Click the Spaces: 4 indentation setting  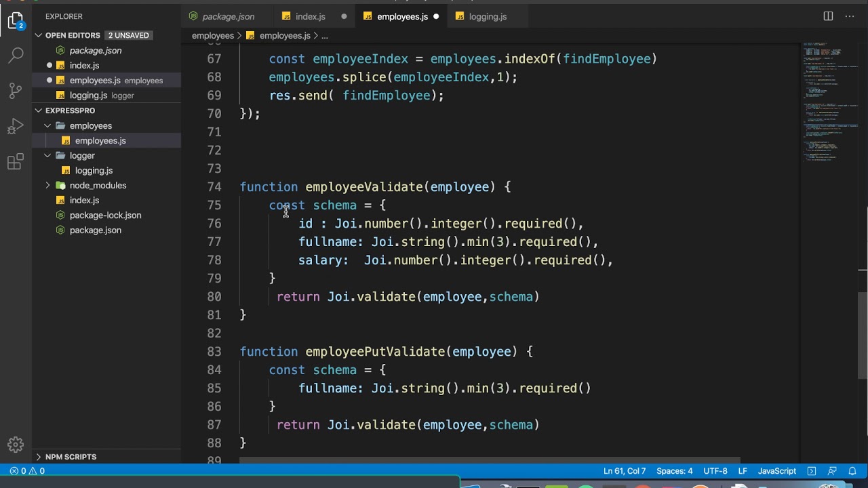[674, 471]
